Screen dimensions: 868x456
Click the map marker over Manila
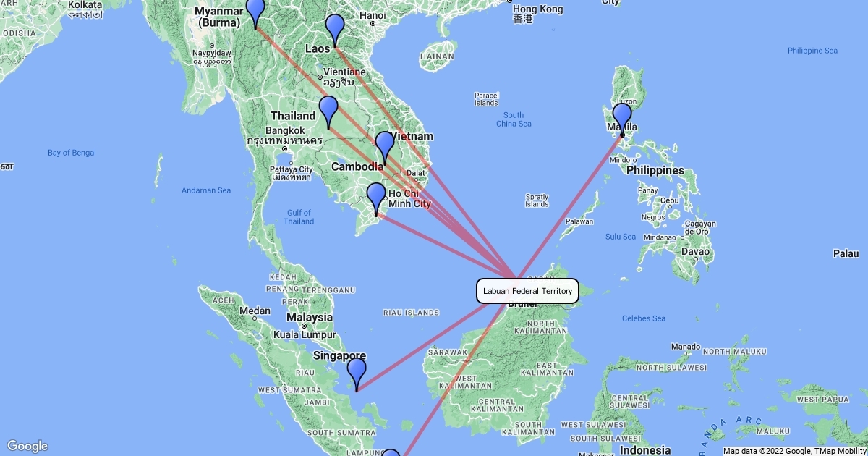tap(622, 119)
